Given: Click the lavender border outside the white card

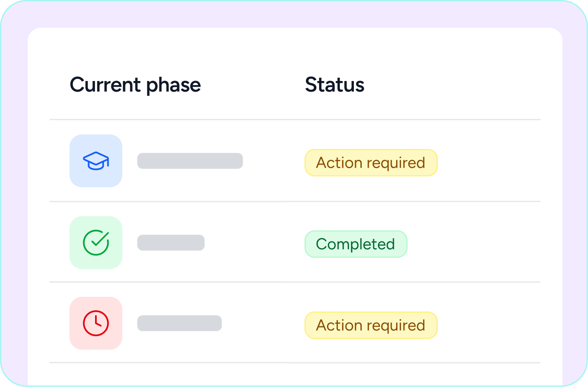Looking at the screenshot, I should tap(294, 14).
